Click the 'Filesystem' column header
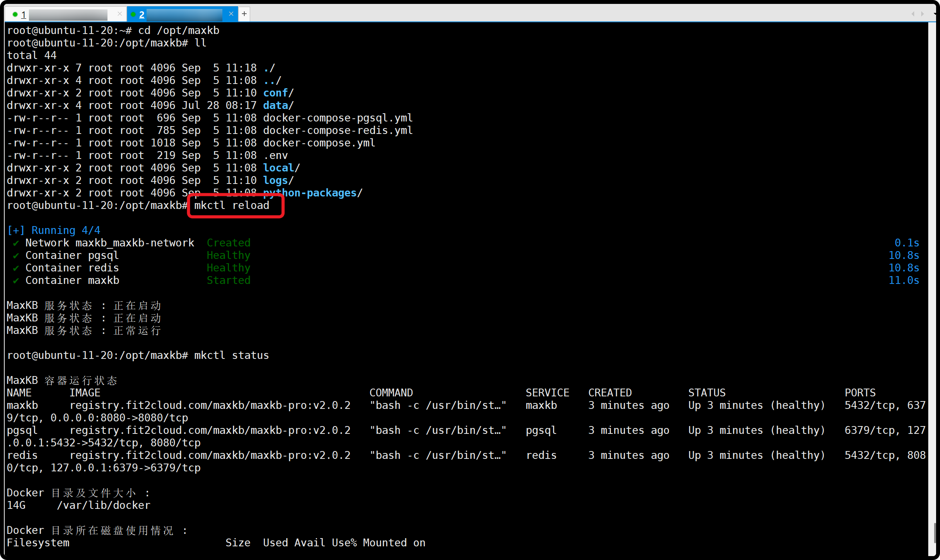 pos(38,543)
